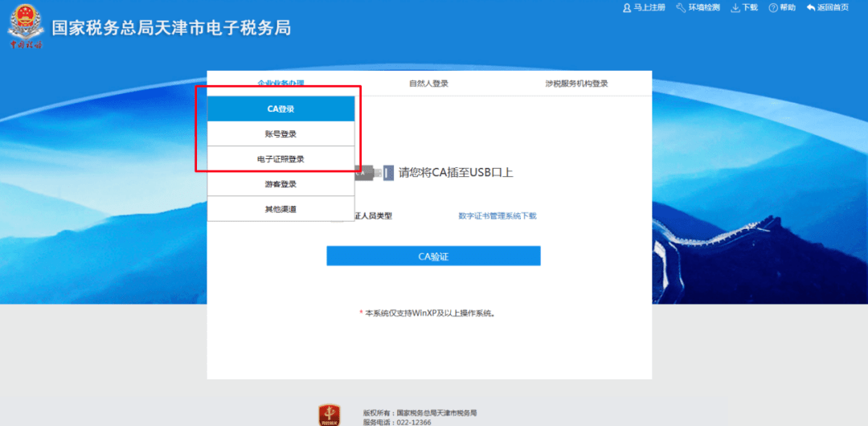Click the 帮助 question mark icon
868x426 pixels.
pos(773,8)
